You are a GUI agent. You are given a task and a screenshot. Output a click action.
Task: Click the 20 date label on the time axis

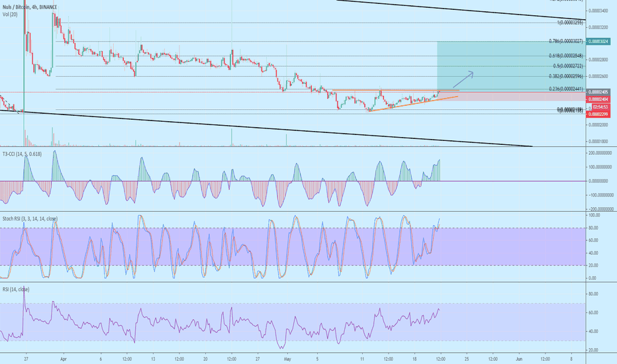(205, 359)
